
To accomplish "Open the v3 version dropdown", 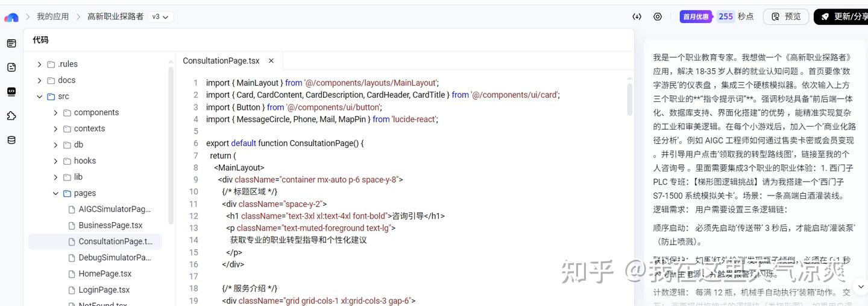I will [160, 17].
